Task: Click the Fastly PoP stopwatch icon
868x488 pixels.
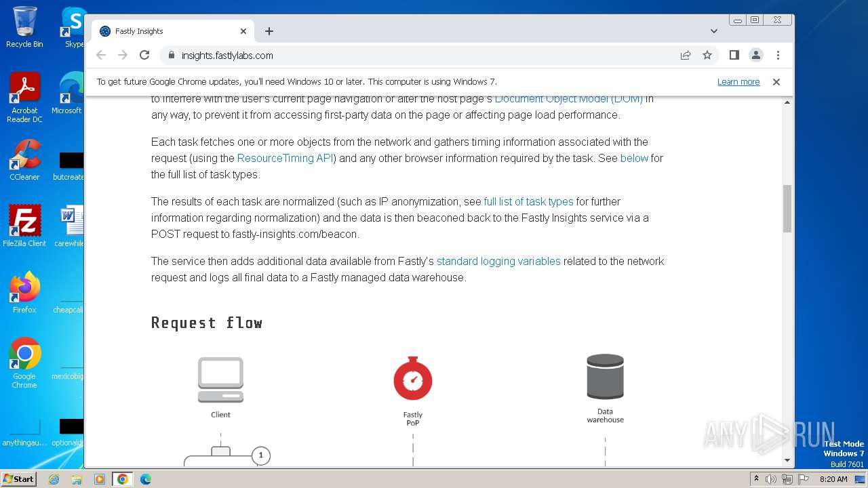Action: pos(413,378)
